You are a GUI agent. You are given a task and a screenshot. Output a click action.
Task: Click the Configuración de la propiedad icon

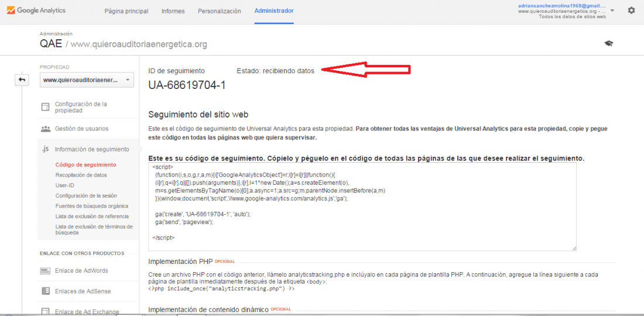coord(45,107)
